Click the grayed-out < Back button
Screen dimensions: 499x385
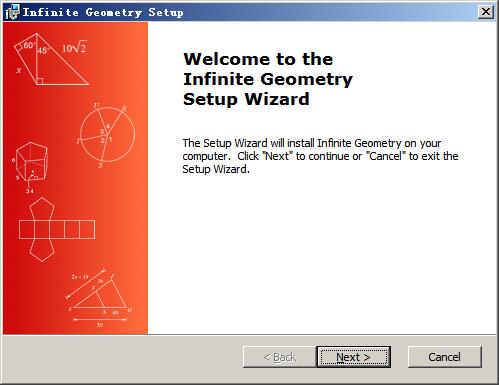280,357
